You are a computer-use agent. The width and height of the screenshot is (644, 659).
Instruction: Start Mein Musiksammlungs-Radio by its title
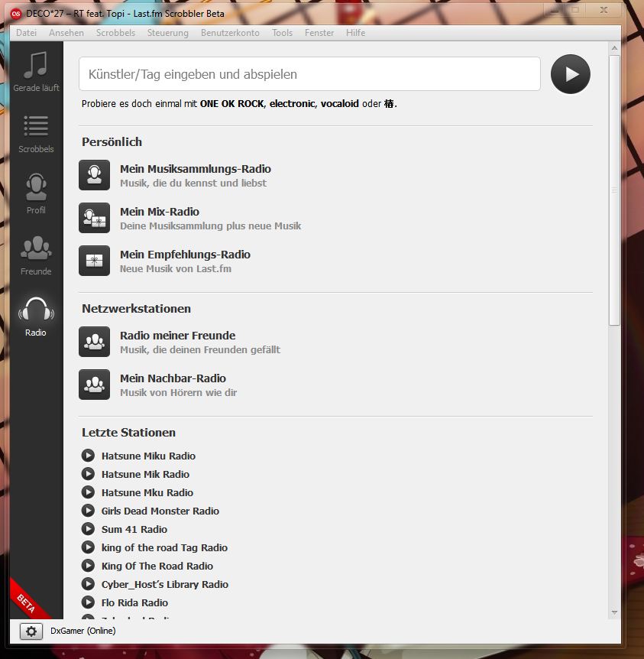(x=196, y=169)
